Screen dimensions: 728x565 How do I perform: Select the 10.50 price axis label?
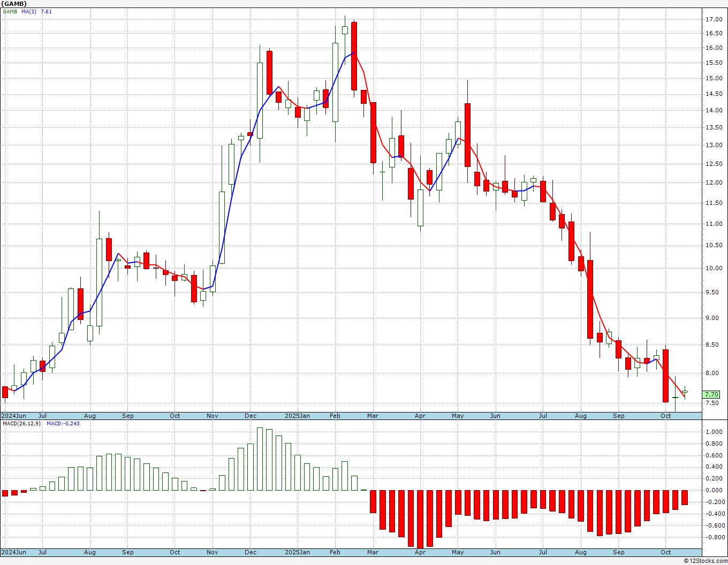click(714, 245)
